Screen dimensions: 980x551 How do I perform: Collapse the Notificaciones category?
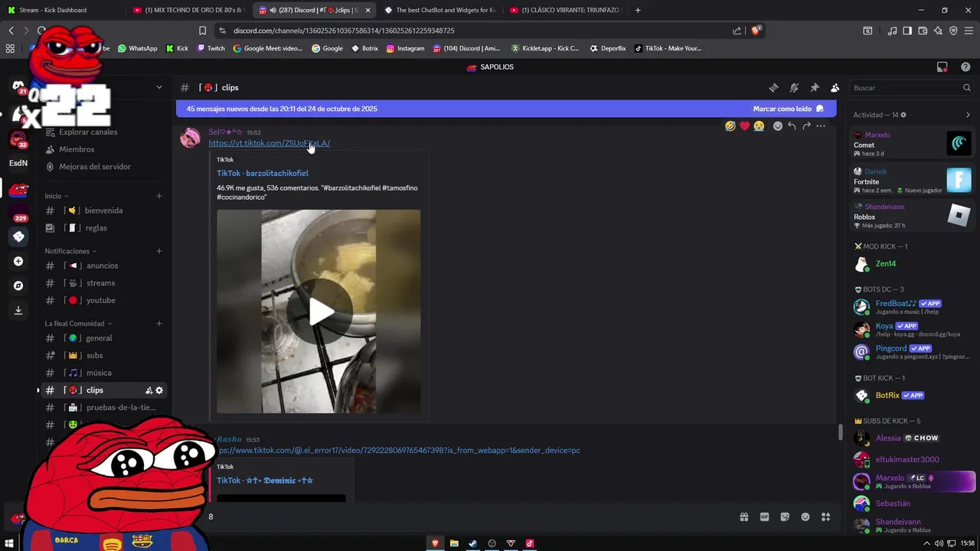(70, 251)
